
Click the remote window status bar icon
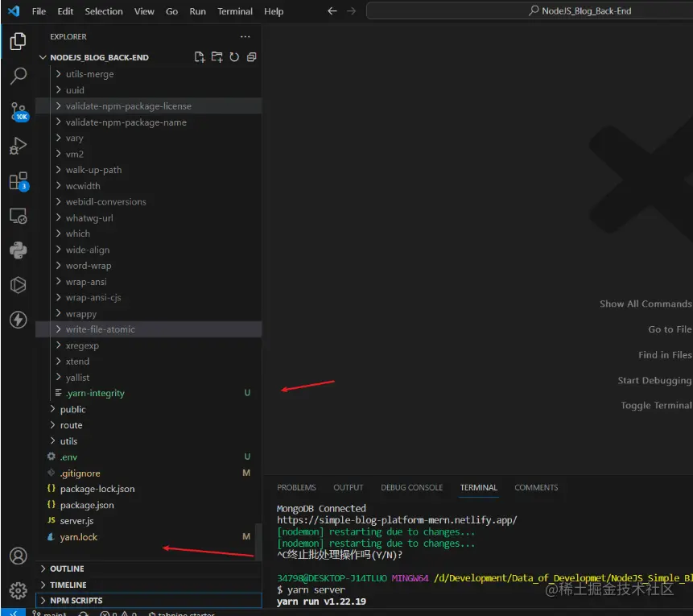14,613
